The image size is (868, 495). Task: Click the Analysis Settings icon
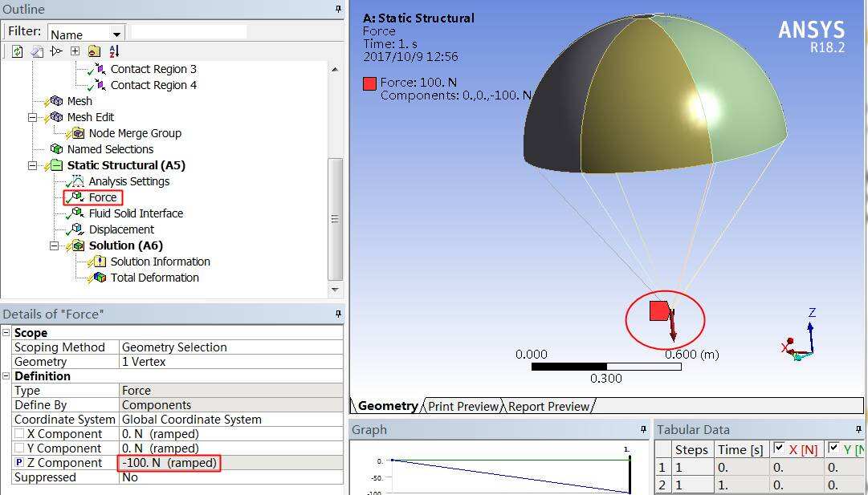[78, 181]
